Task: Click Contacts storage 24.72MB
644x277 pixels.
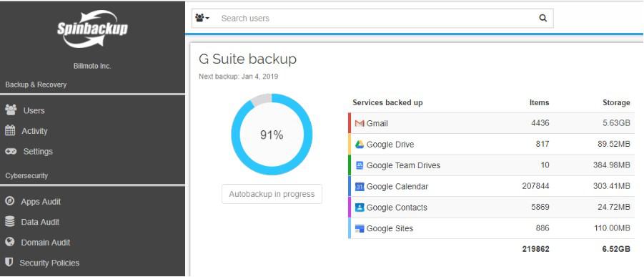Action: [x=613, y=208]
